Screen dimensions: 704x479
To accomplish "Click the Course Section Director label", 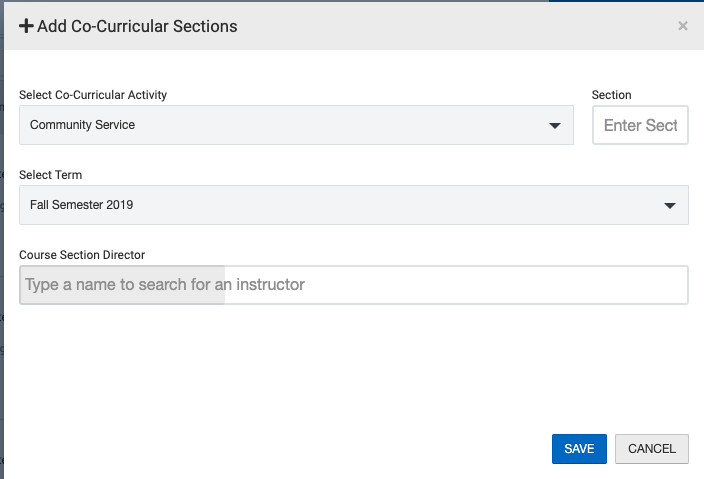I will coord(82,255).
